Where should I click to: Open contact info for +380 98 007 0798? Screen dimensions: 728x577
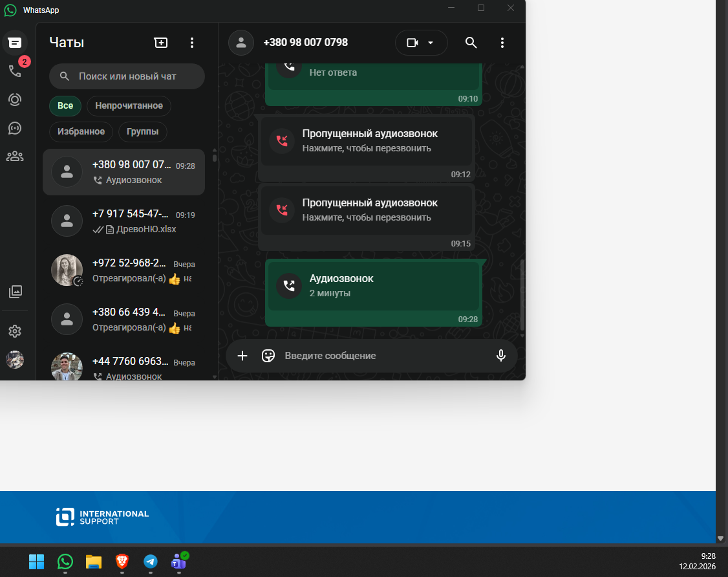306,42
